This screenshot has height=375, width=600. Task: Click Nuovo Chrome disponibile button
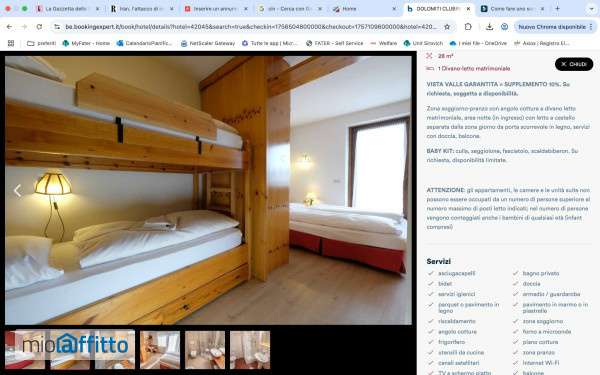[x=552, y=27]
